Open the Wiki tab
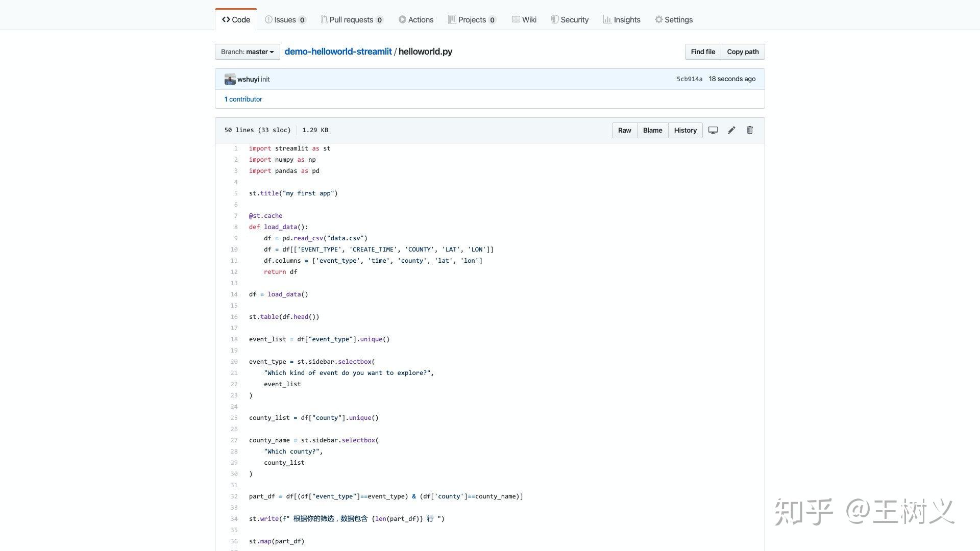The image size is (980, 551). click(524, 19)
